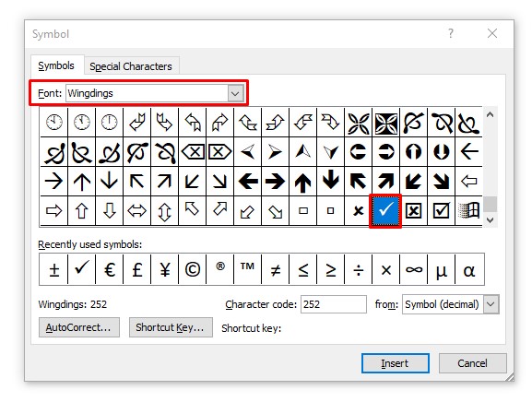Click the Insert button

click(396, 363)
